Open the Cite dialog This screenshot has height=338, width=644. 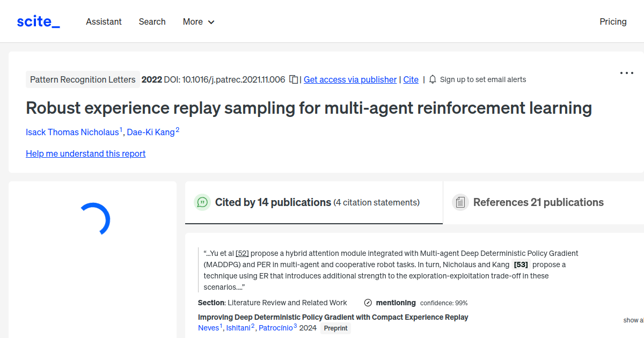tap(411, 79)
